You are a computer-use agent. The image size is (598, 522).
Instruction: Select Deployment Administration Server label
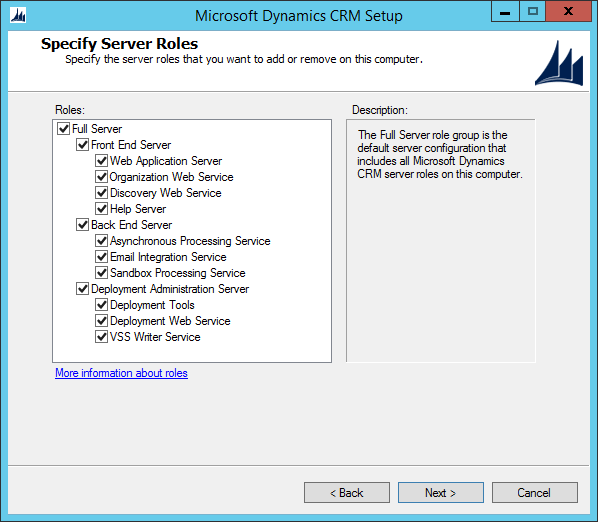[x=170, y=289]
